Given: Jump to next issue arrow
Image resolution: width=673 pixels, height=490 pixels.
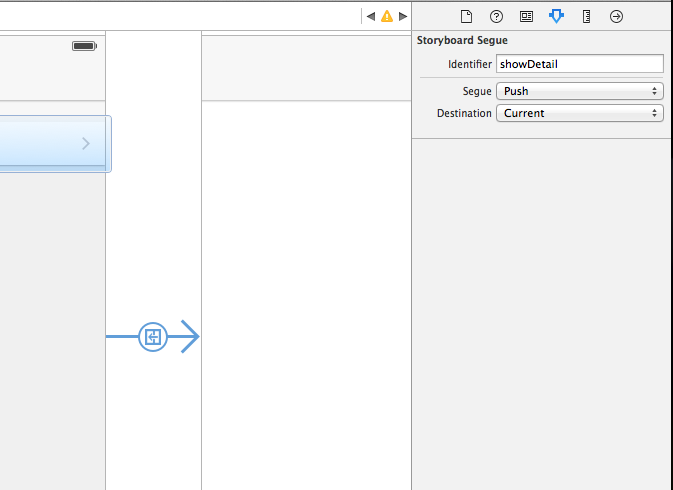Looking at the screenshot, I should (403, 16).
